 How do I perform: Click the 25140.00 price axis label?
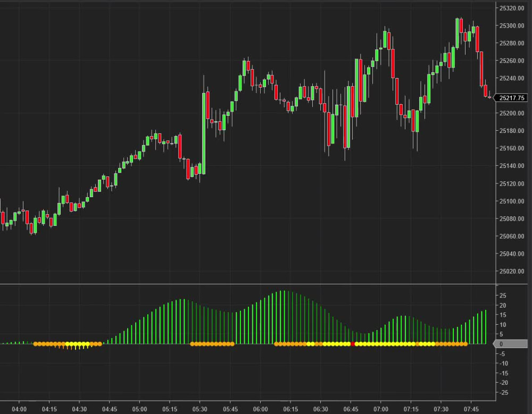point(512,166)
